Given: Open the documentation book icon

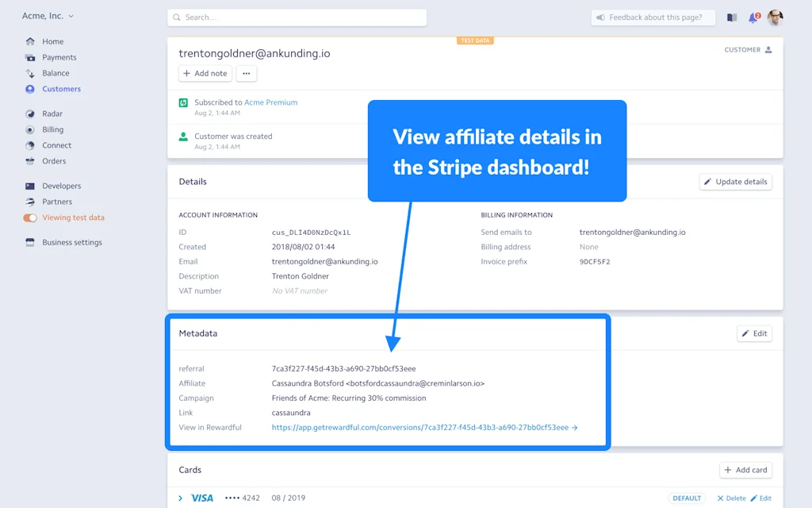Looking at the screenshot, I should pyautogui.click(x=732, y=17).
